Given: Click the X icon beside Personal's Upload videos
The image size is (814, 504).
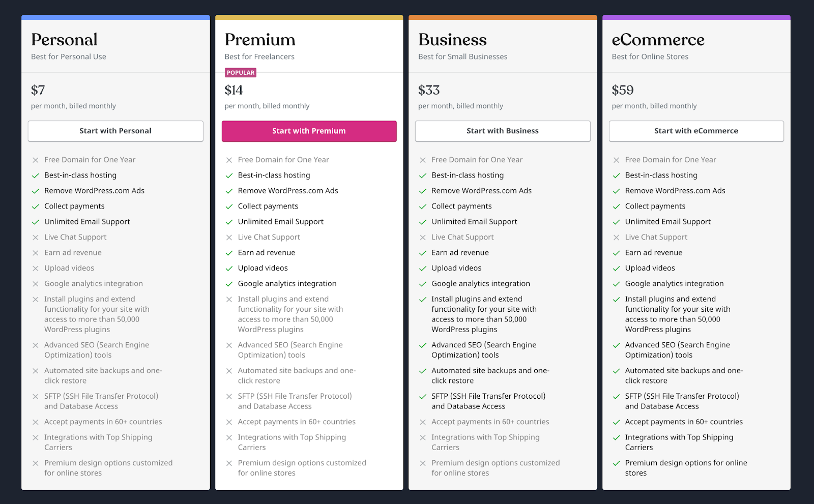Looking at the screenshot, I should [x=36, y=269].
